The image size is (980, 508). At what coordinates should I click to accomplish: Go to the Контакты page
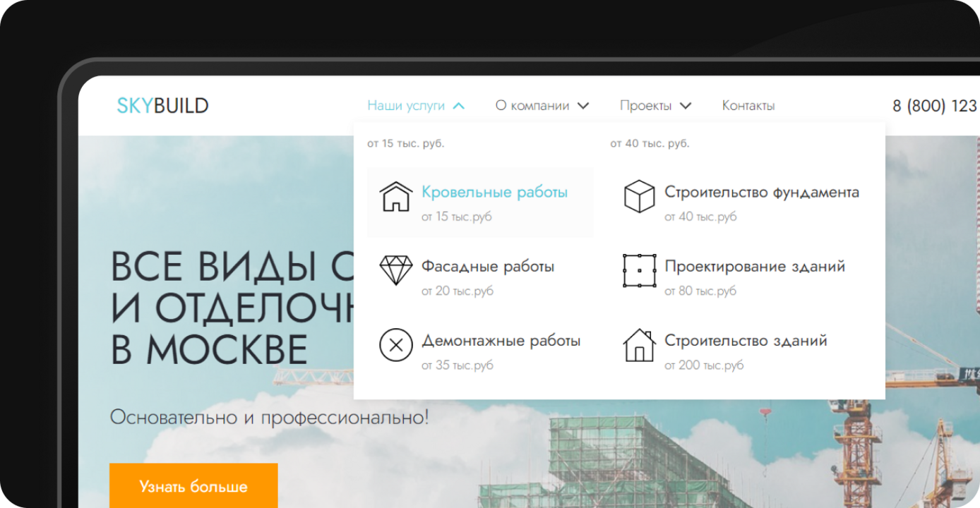[748, 106]
